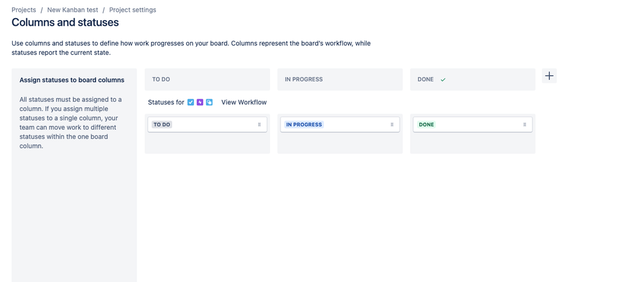Grab the drag handle on DONE status card
Image resolution: width=644 pixels, height=282 pixels.
pos(525,125)
